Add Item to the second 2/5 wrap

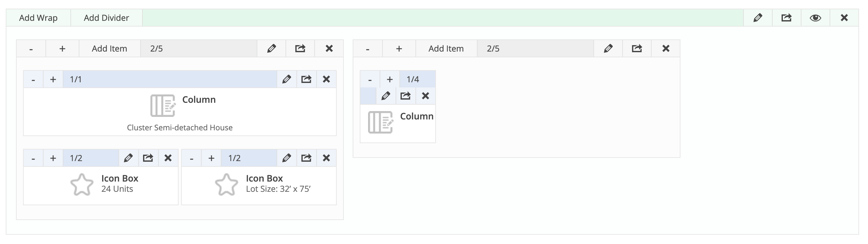point(446,49)
